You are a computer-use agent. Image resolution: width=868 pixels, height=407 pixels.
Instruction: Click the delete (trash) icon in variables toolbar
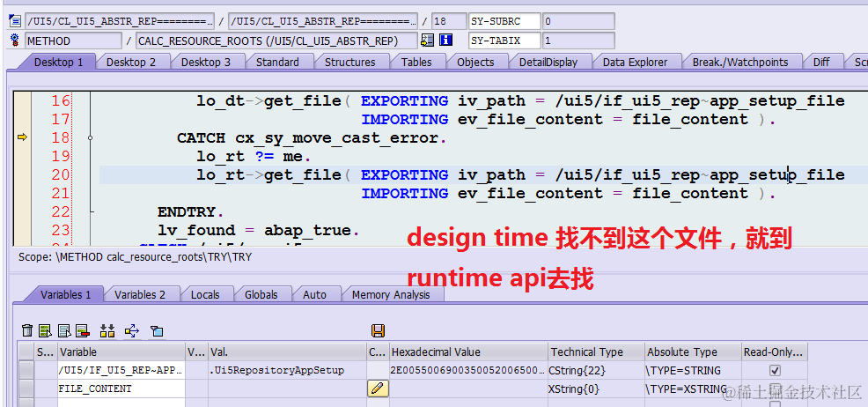(27, 331)
